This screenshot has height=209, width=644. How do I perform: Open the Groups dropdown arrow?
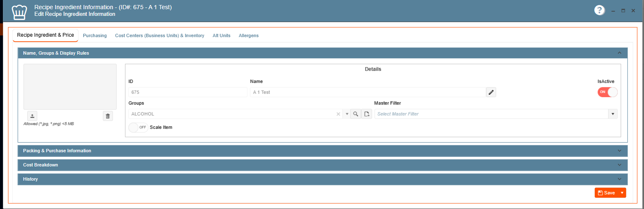(347, 114)
